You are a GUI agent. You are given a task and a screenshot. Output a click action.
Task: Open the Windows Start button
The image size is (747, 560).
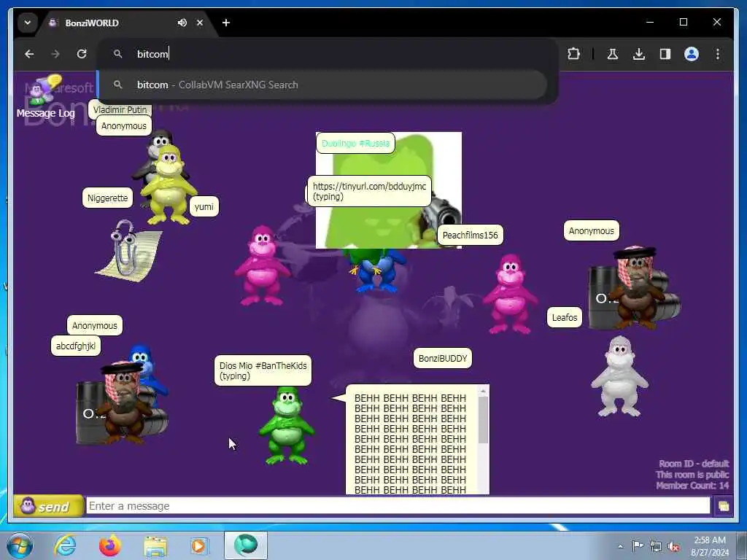19,545
